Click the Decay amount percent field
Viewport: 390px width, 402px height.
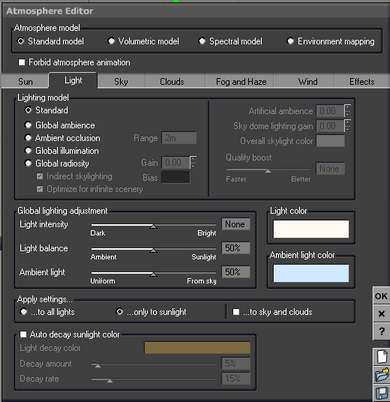[x=236, y=364]
